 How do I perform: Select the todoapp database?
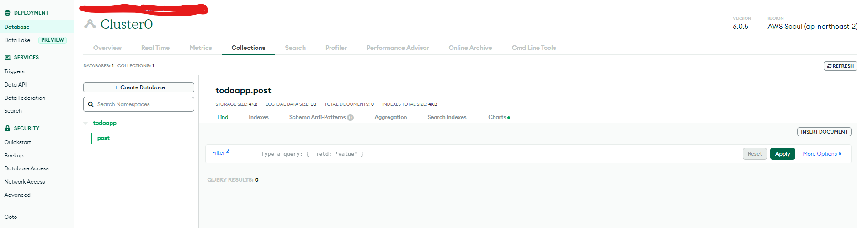105,123
